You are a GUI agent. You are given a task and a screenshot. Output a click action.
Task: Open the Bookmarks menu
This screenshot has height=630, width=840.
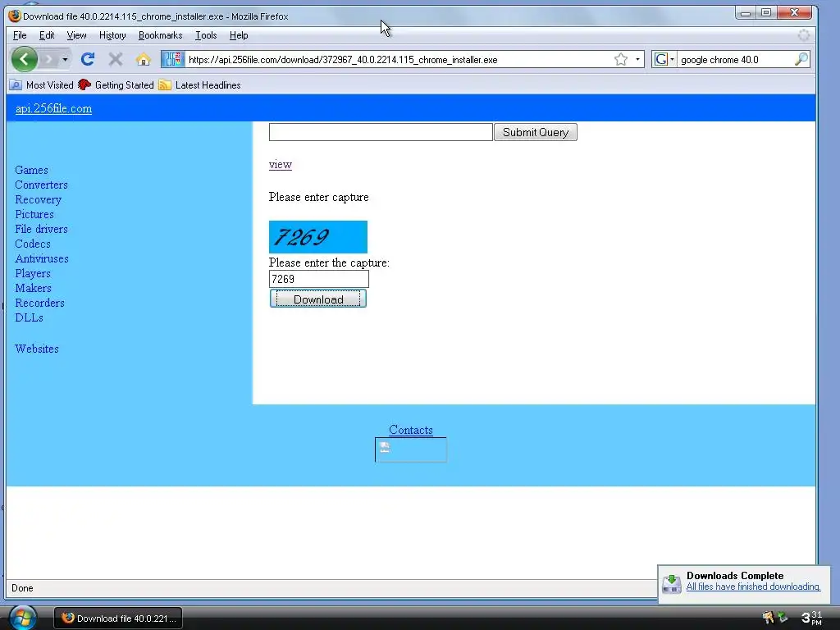tap(160, 35)
